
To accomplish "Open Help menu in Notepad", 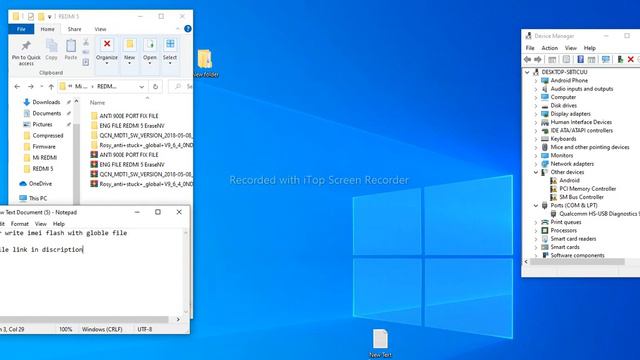I will [x=59, y=224].
